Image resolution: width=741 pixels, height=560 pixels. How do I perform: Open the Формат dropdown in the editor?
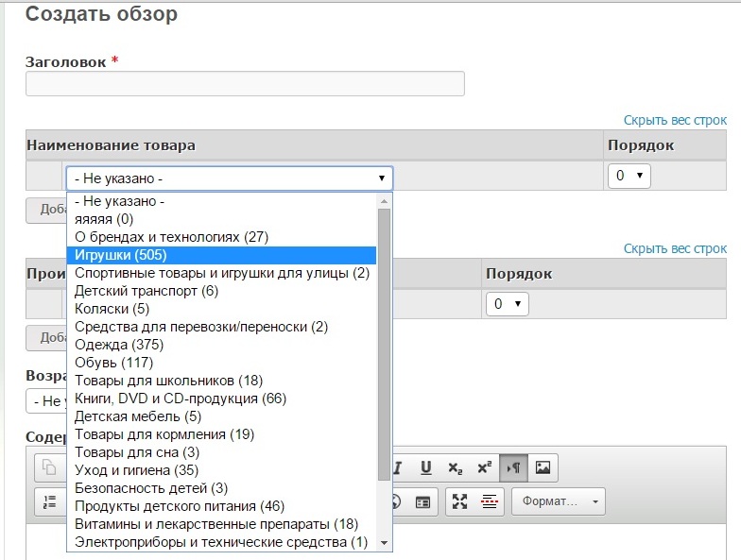click(x=558, y=501)
